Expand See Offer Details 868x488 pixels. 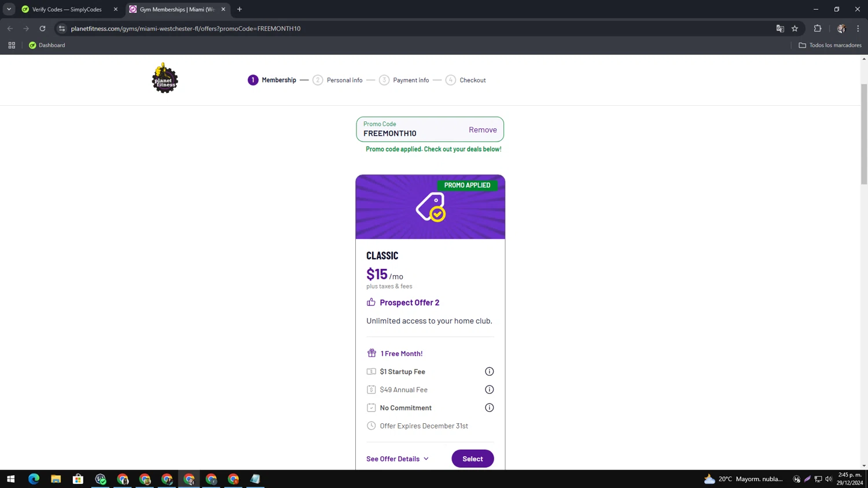pyautogui.click(x=398, y=459)
